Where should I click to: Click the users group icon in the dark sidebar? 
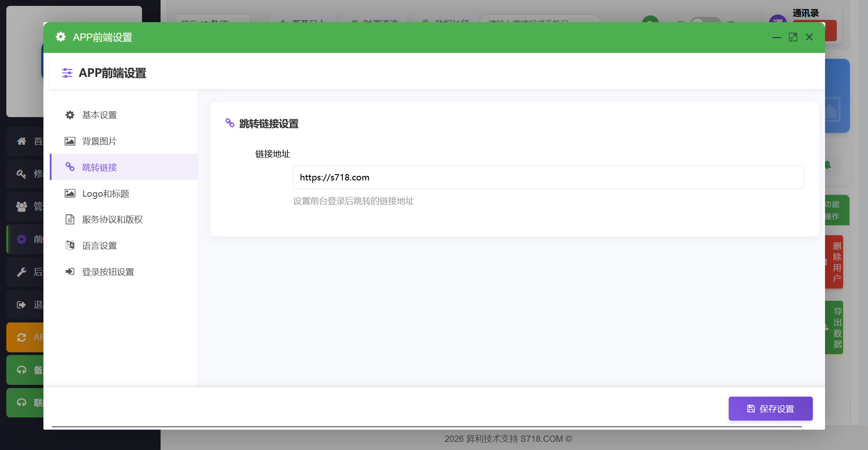tap(21, 207)
